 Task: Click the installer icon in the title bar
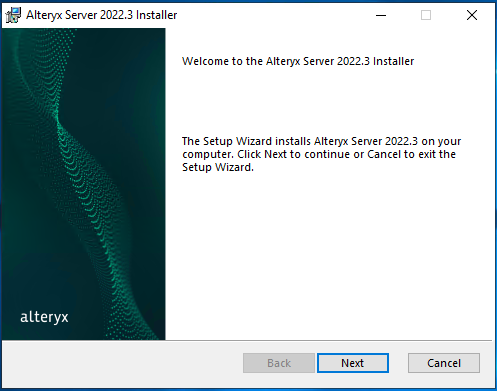(x=13, y=15)
